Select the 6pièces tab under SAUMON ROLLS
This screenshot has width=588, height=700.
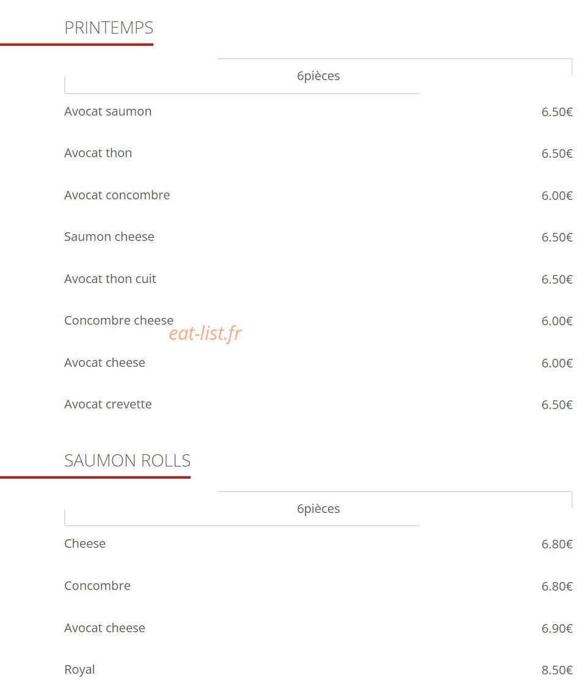click(x=318, y=509)
